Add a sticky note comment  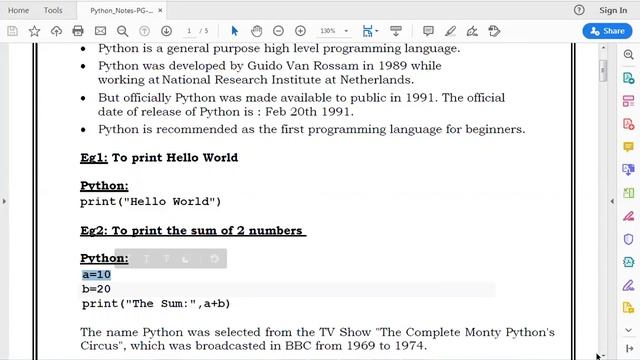tap(428, 31)
